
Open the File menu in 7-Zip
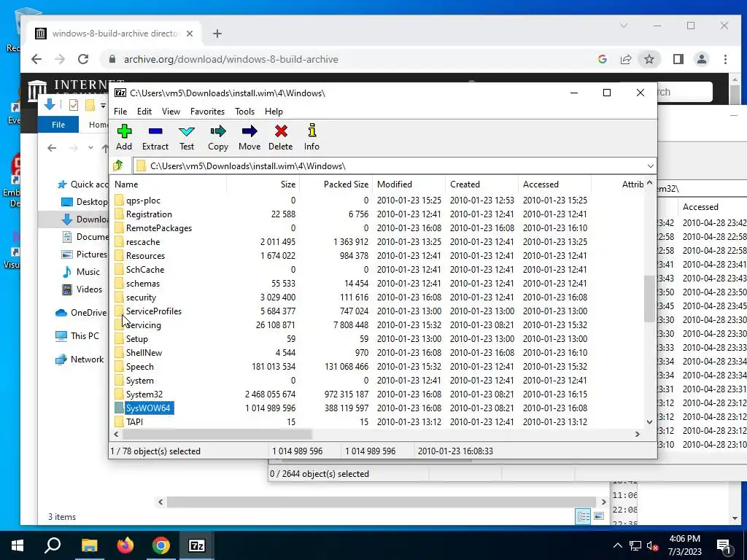(120, 112)
